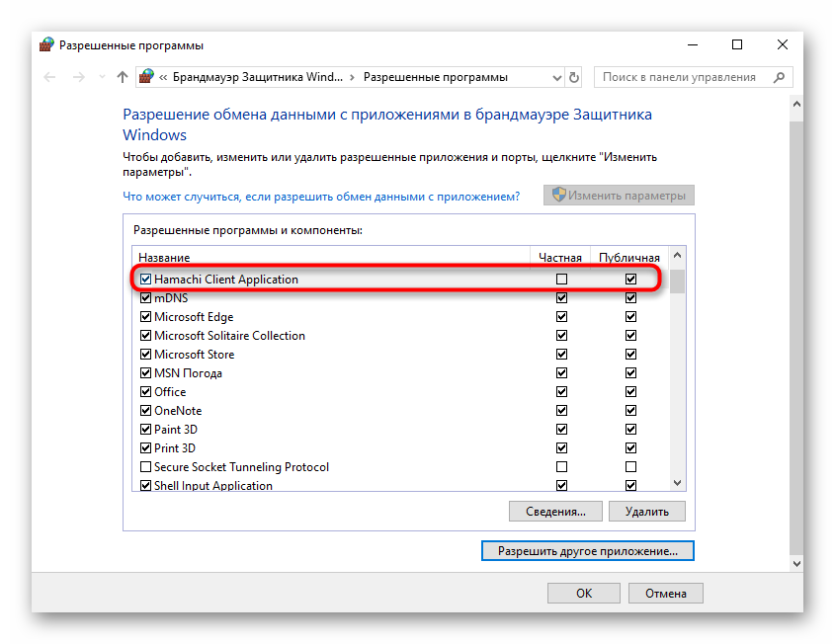Viewport: 835px width, 644px height.
Task: Open the address bar history dropdown
Action: [554, 77]
